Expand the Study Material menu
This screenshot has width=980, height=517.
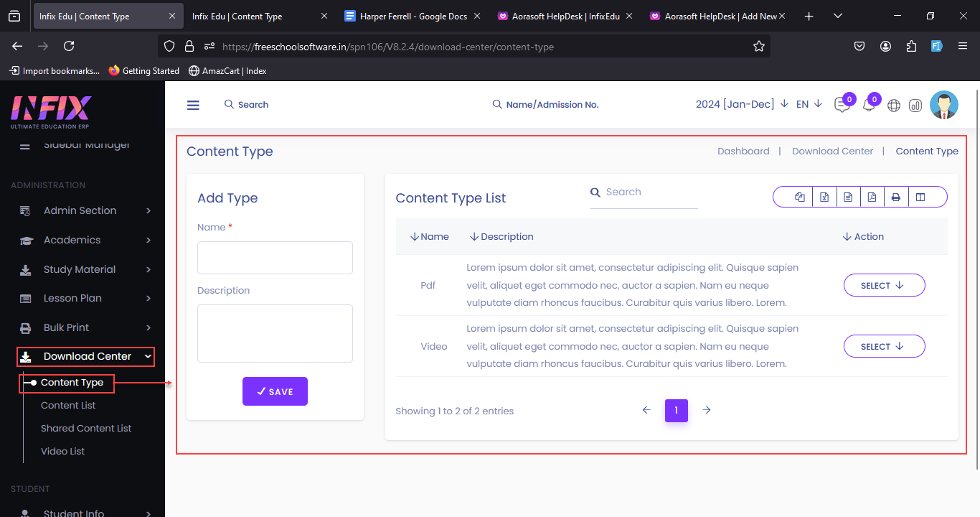(x=85, y=269)
